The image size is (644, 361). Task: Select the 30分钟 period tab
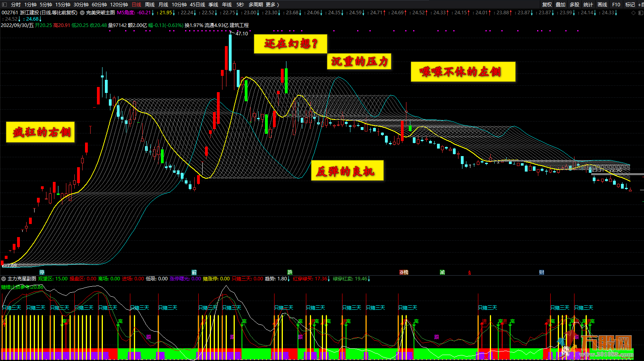coord(81,4)
